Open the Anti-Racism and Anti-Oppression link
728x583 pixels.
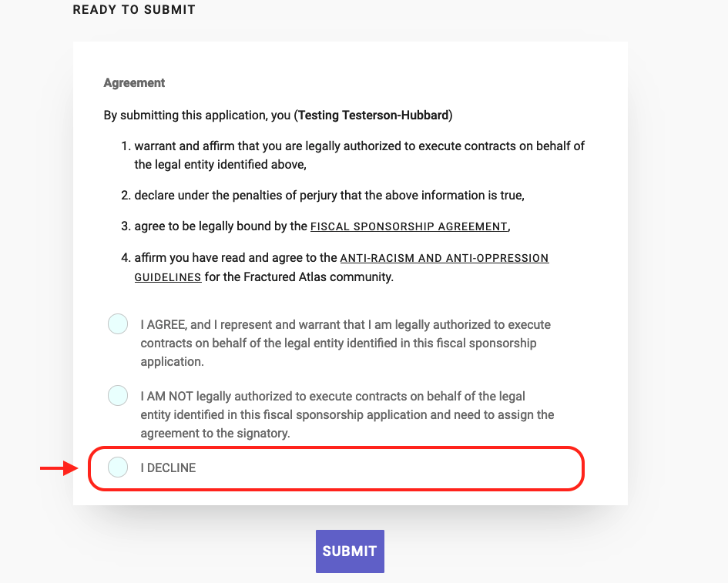click(445, 258)
